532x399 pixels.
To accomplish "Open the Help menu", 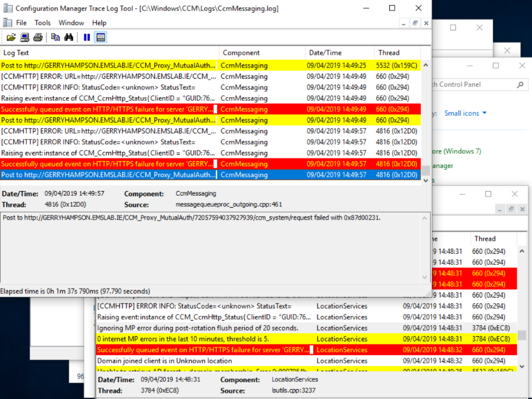I will pos(99,22).
